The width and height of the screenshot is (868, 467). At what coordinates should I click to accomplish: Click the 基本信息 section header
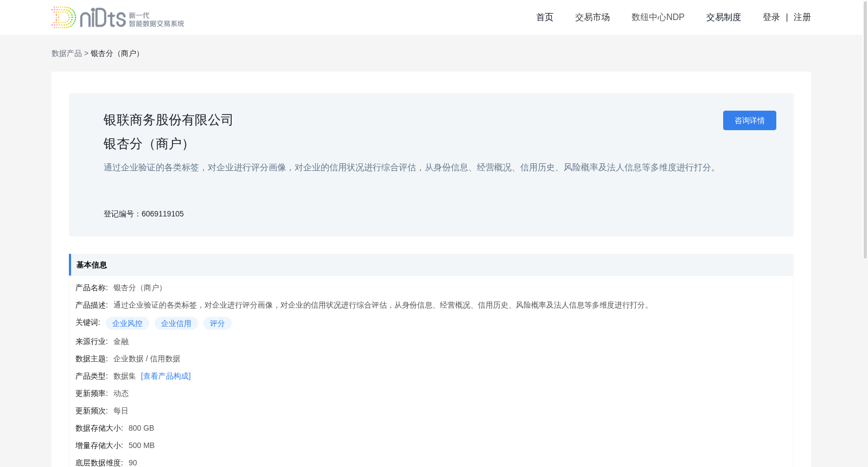pos(431,265)
